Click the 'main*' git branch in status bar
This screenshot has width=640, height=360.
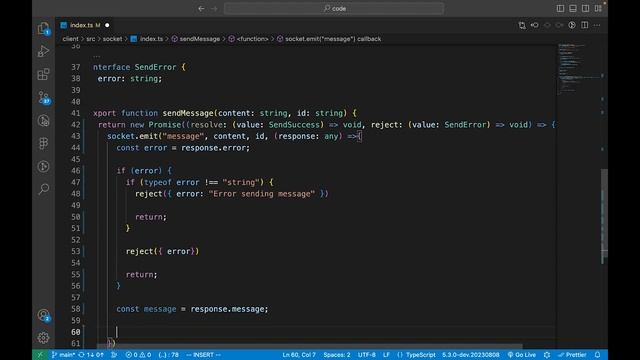coord(63,355)
